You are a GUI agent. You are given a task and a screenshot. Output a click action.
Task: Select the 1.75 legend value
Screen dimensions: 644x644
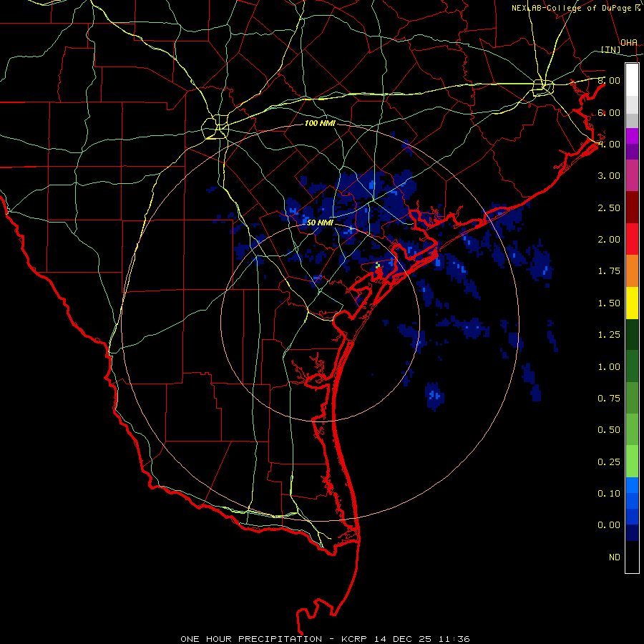click(609, 271)
